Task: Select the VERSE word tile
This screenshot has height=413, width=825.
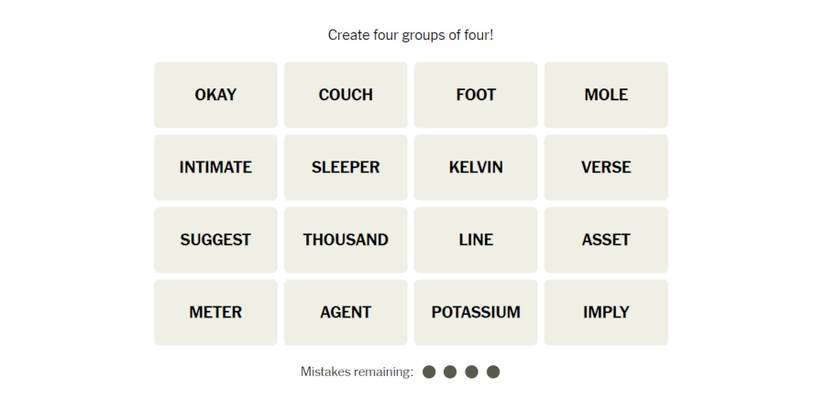Action: tap(606, 167)
